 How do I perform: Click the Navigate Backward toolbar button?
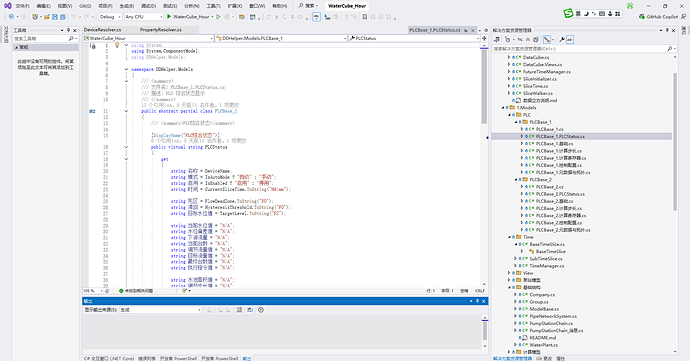pos(11,17)
